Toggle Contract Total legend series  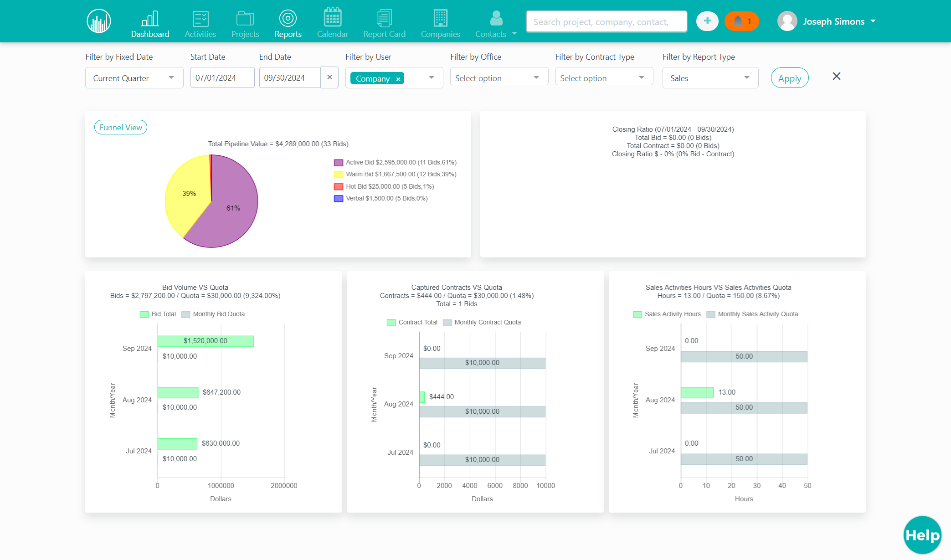tap(412, 322)
